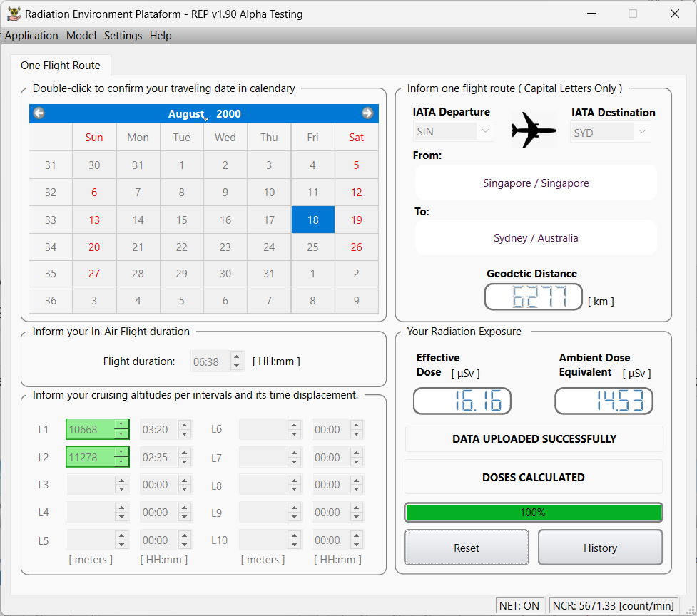Expand the IATA Departure dropdown
The image size is (697, 616).
tap(485, 132)
